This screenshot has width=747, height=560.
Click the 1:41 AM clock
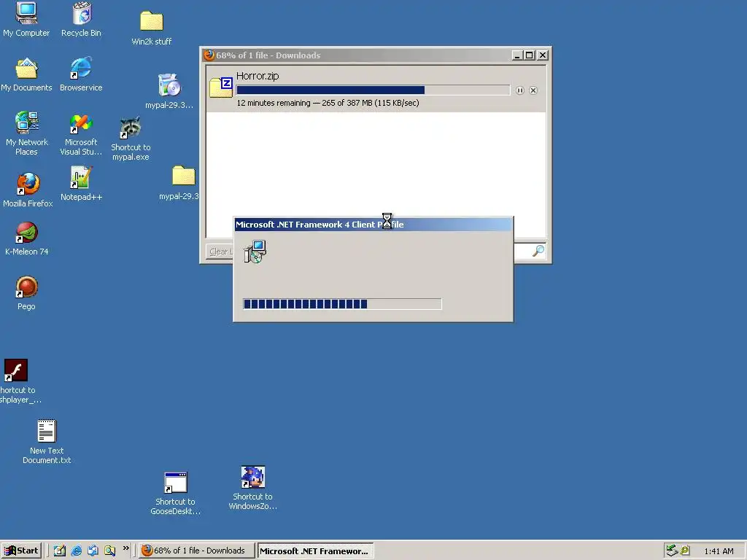(x=719, y=551)
